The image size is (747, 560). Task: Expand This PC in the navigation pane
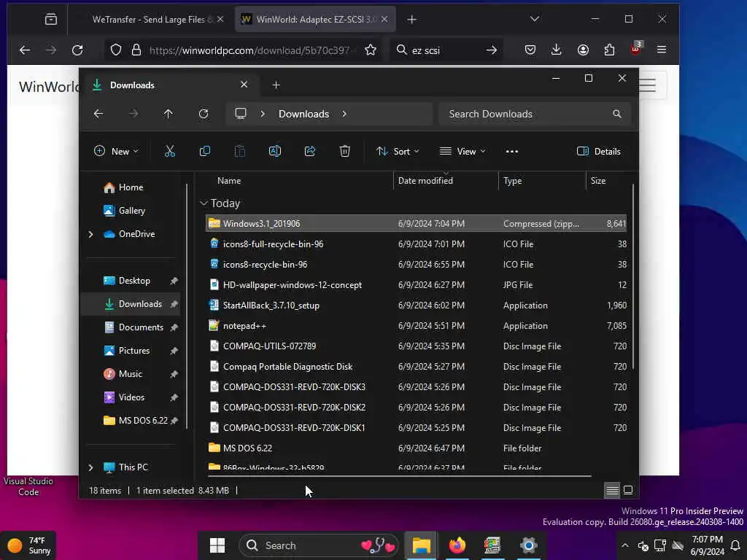point(90,467)
